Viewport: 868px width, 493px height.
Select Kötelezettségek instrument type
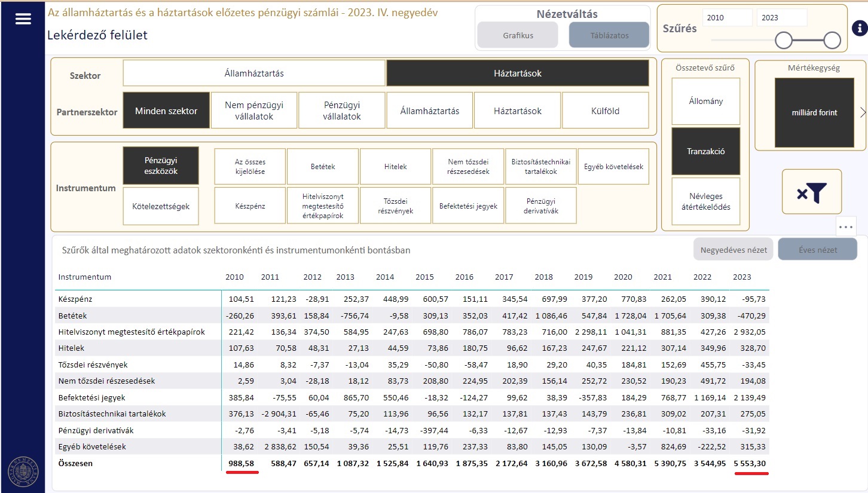point(161,206)
